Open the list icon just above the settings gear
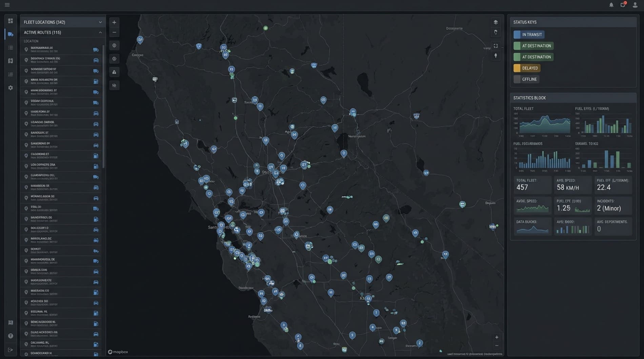Image resolution: width=644 pixels, height=359 pixels. click(11, 75)
